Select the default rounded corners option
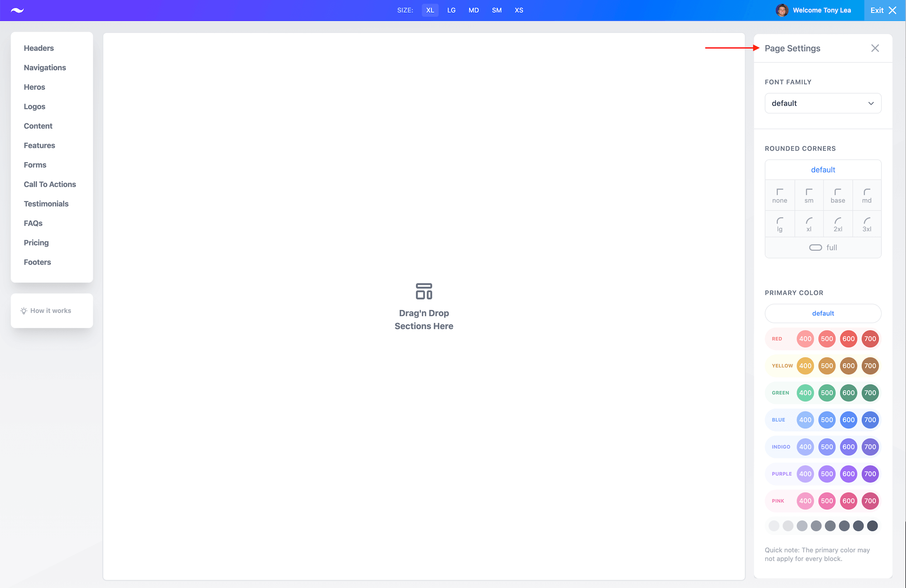906x588 pixels. 824,170
